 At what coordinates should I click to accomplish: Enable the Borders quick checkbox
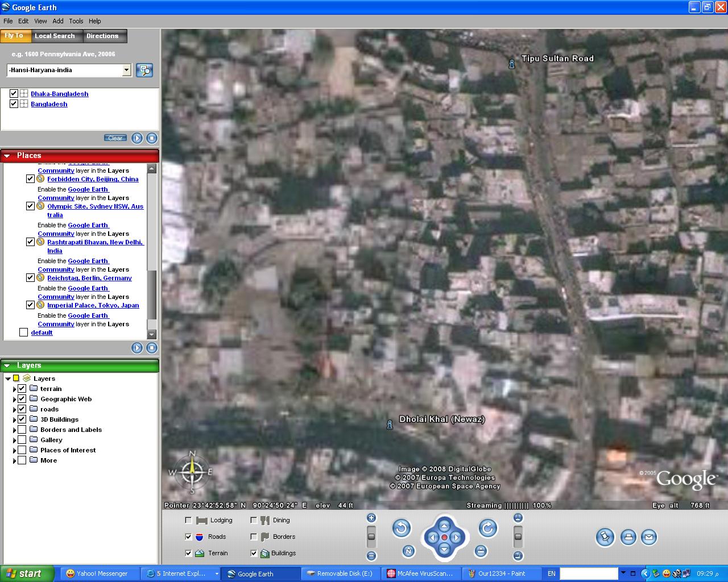(254, 537)
